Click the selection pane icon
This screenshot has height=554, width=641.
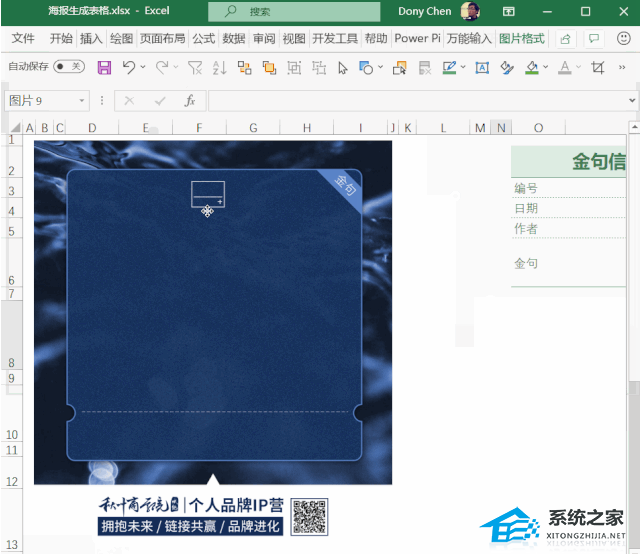coord(399,67)
